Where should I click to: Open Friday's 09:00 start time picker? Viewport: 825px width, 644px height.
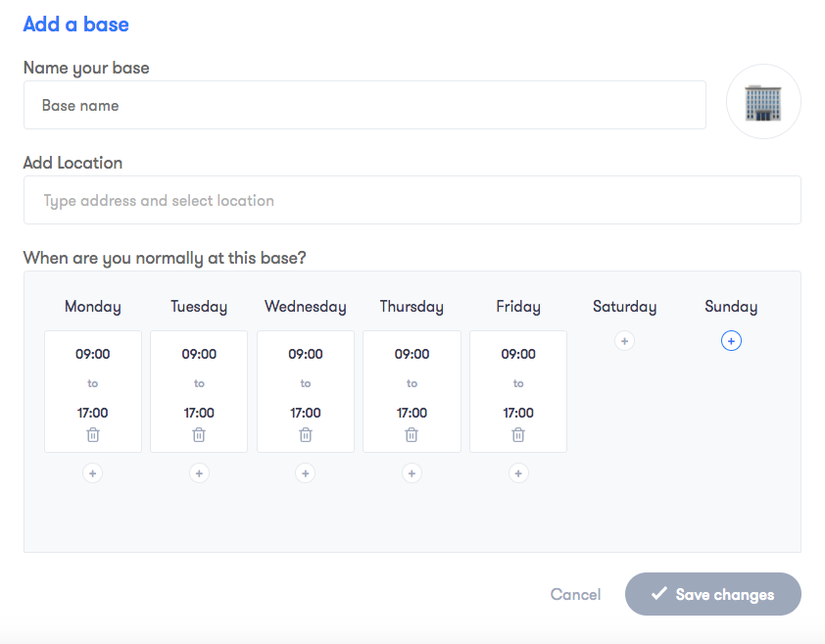point(518,354)
